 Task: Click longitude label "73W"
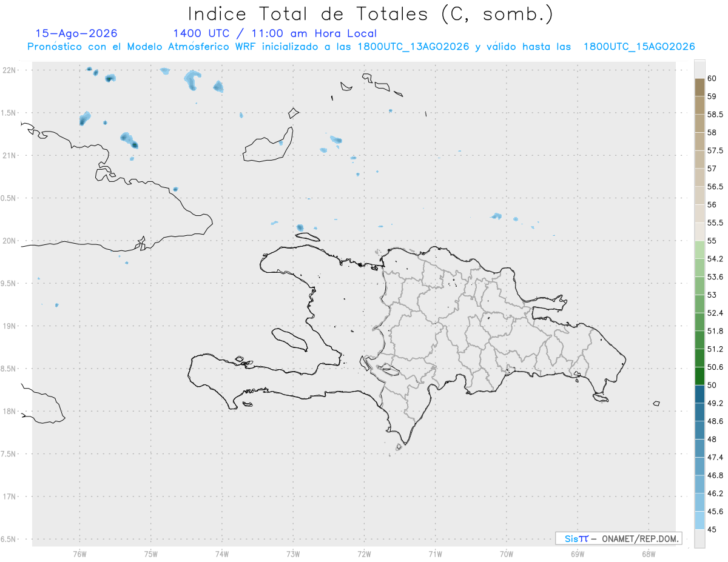[293, 554]
